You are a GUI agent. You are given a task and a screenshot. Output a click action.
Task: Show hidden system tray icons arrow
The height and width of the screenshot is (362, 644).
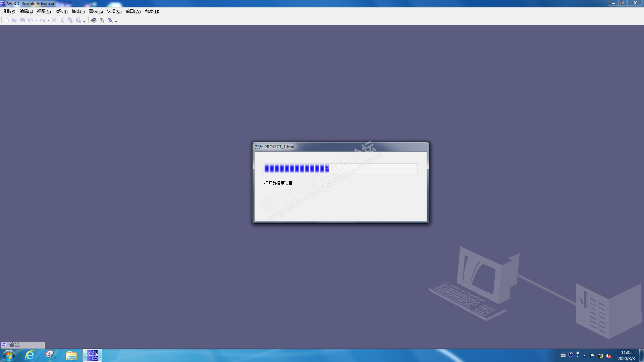pyautogui.click(x=584, y=356)
